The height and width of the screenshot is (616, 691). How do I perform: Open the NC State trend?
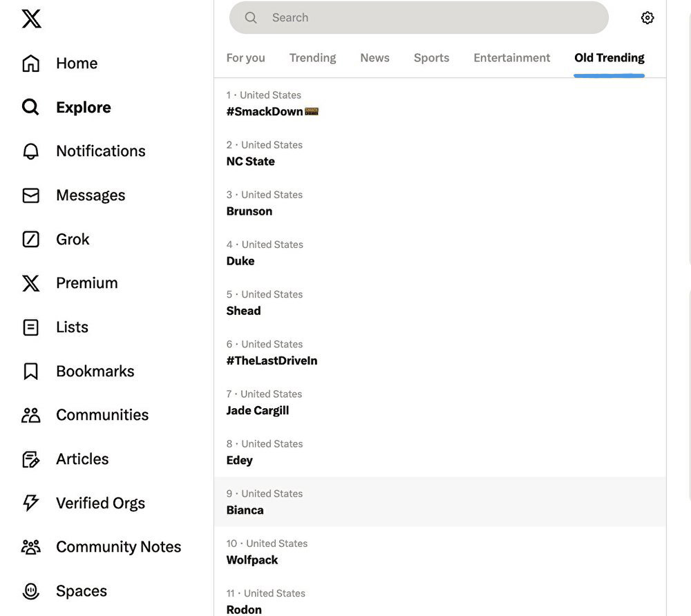coord(439,153)
